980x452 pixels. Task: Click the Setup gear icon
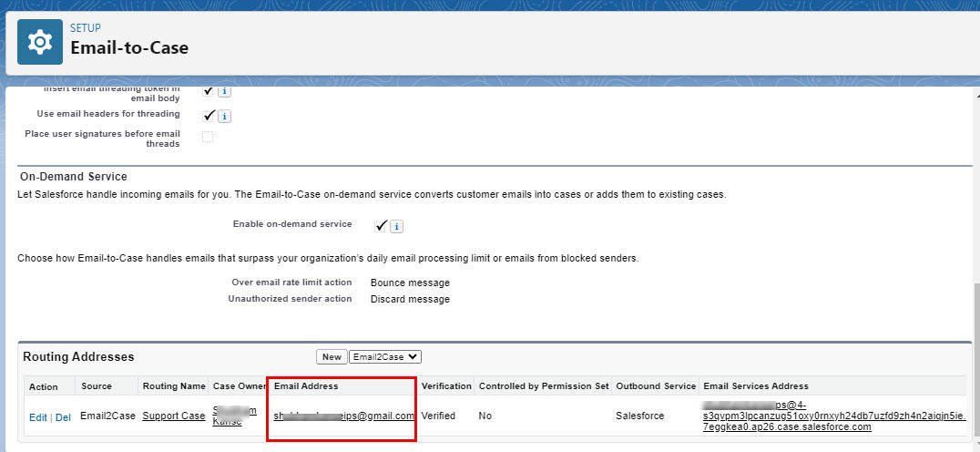click(x=40, y=42)
